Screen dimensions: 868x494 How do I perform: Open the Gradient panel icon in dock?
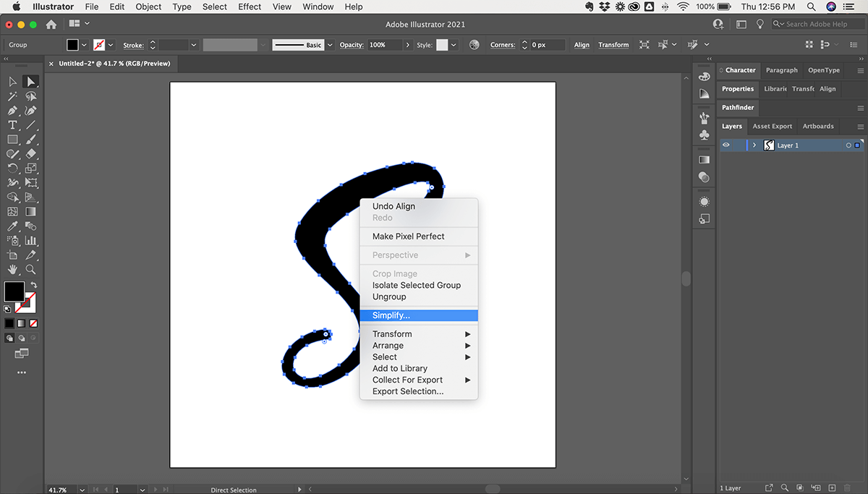pyautogui.click(x=705, y=159)
